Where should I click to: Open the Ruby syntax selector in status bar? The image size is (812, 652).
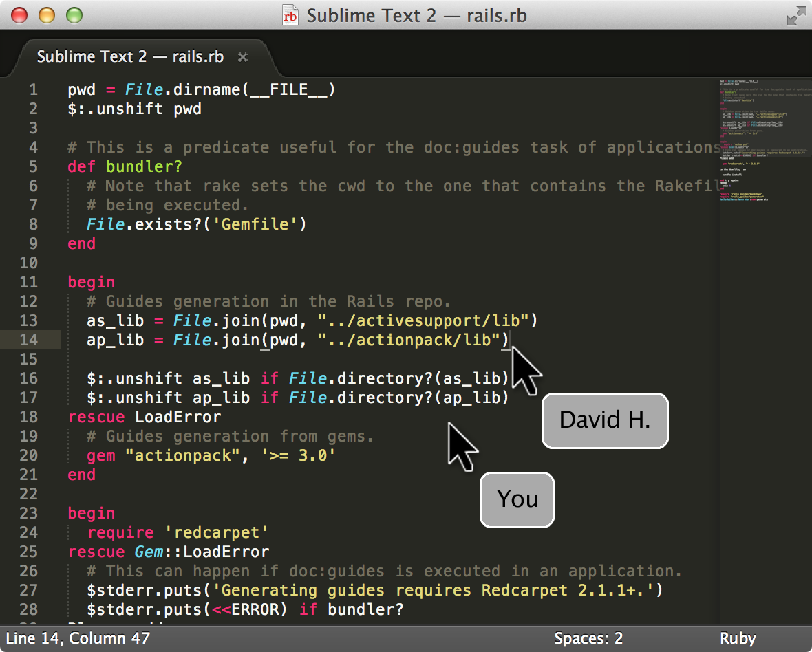[x=738, y=638]
